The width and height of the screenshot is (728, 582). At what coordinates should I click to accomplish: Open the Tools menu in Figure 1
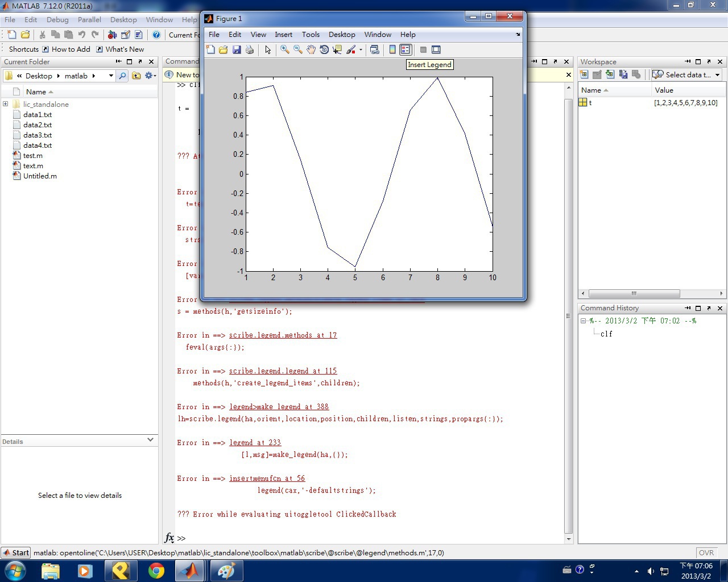[x=311, y=35]
